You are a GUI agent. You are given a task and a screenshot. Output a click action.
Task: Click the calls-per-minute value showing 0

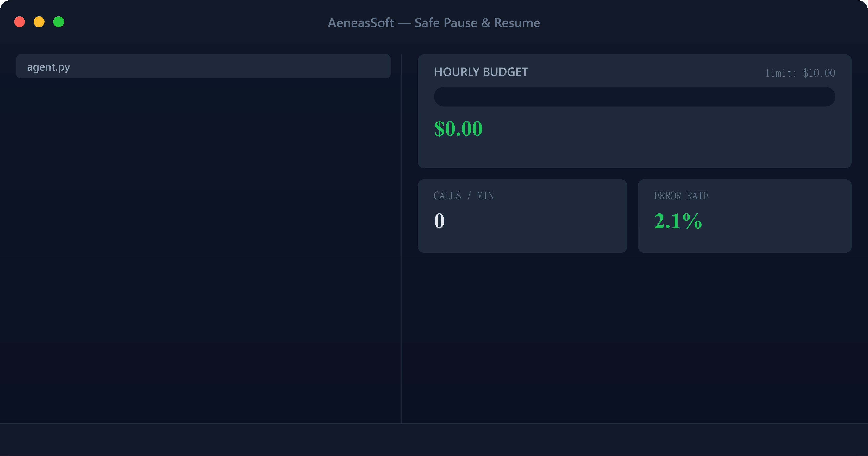coord(439,221)
